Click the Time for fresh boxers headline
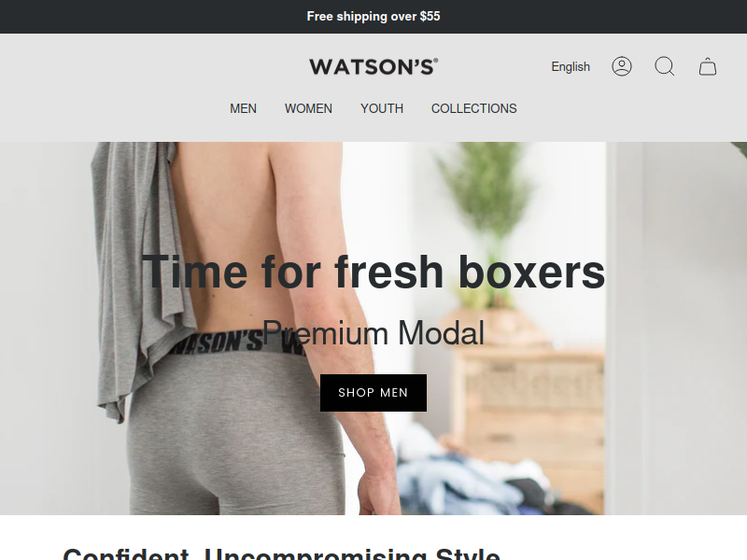Screen dimensions: 747x560 tap(373, 272)
